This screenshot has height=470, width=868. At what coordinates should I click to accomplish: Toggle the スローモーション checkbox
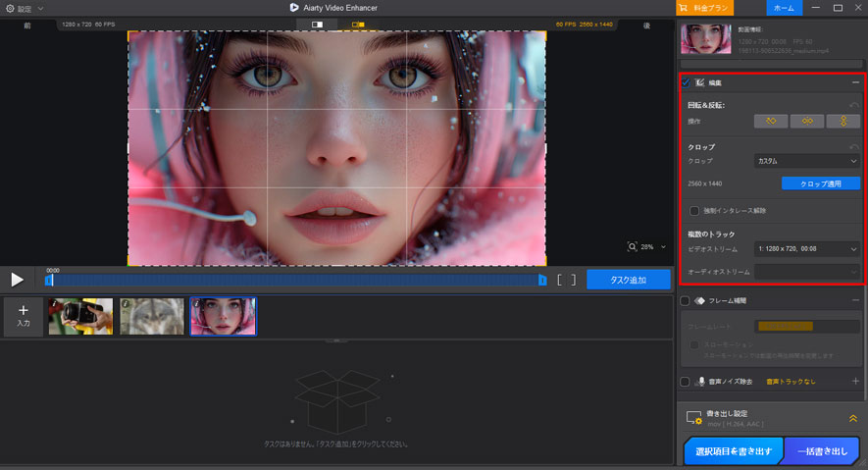[694, 344]
